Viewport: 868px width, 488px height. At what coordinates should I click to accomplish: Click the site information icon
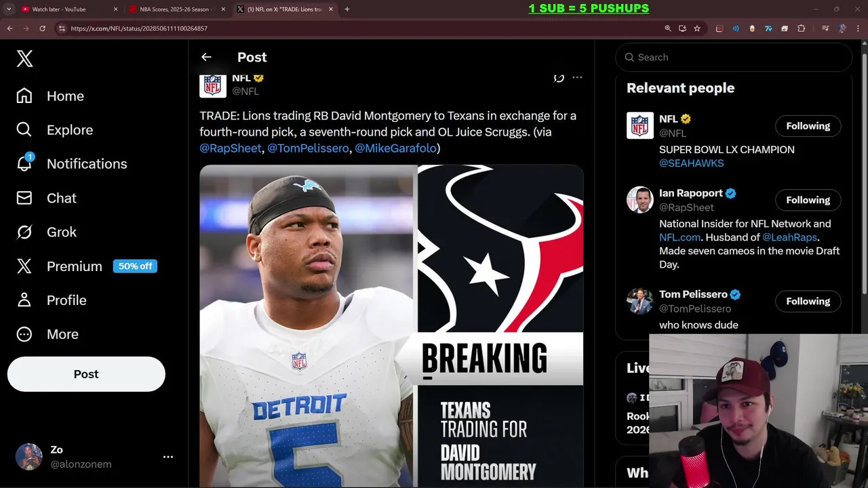(x=62, y=28)
